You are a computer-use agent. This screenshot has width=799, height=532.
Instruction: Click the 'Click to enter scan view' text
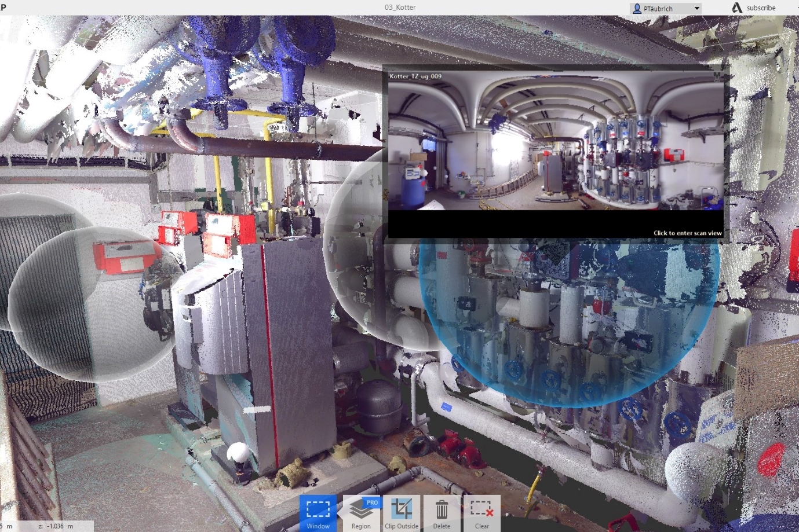point(687,233)
